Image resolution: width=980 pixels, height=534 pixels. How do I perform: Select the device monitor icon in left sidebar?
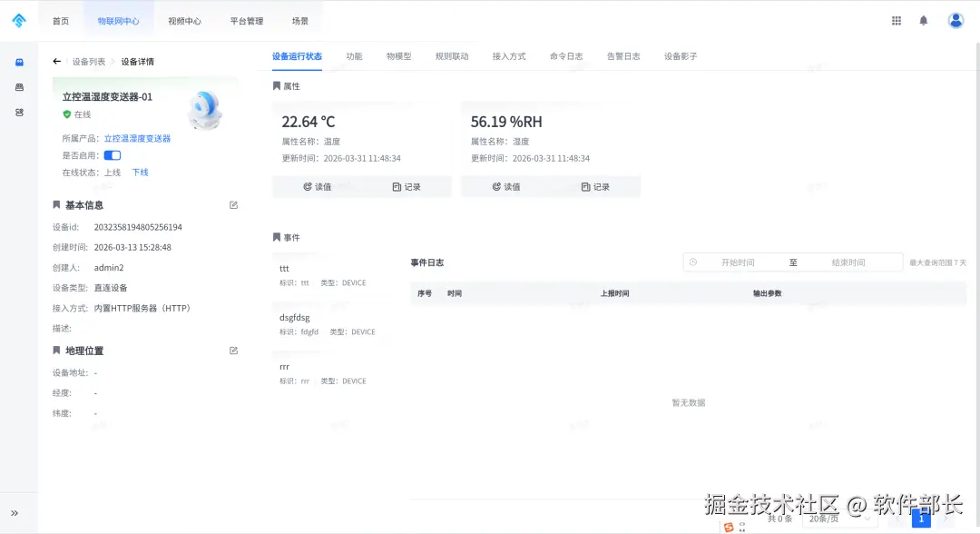coord(19,62)
